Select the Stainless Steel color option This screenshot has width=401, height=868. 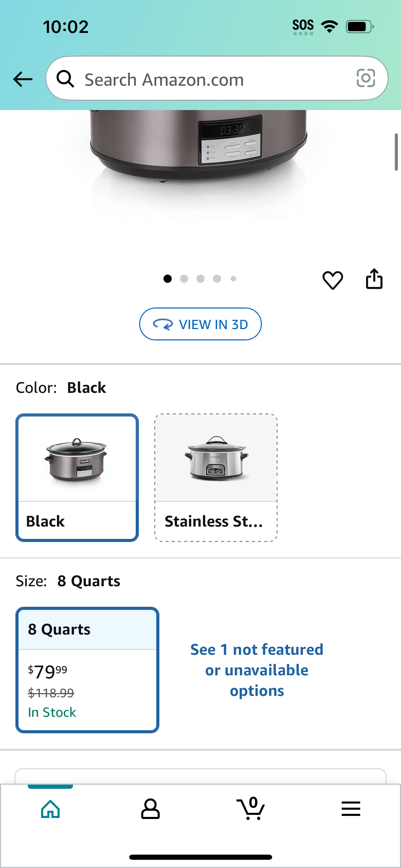216,478
